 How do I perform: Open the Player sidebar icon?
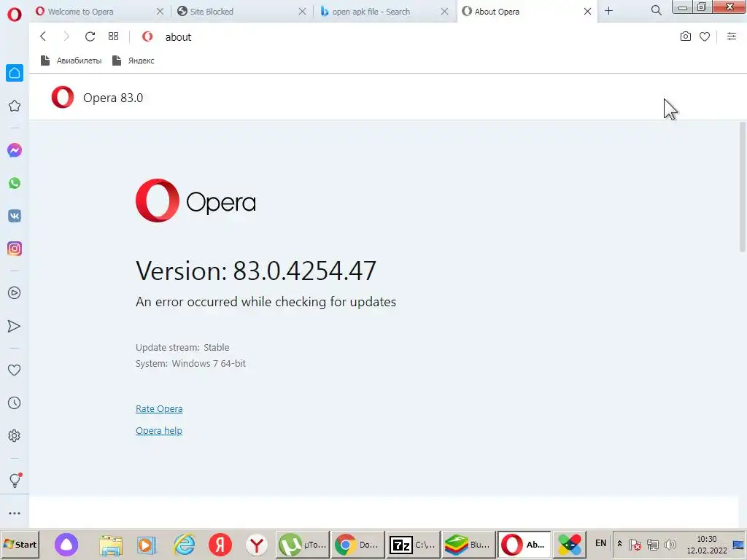pos(15,293)
